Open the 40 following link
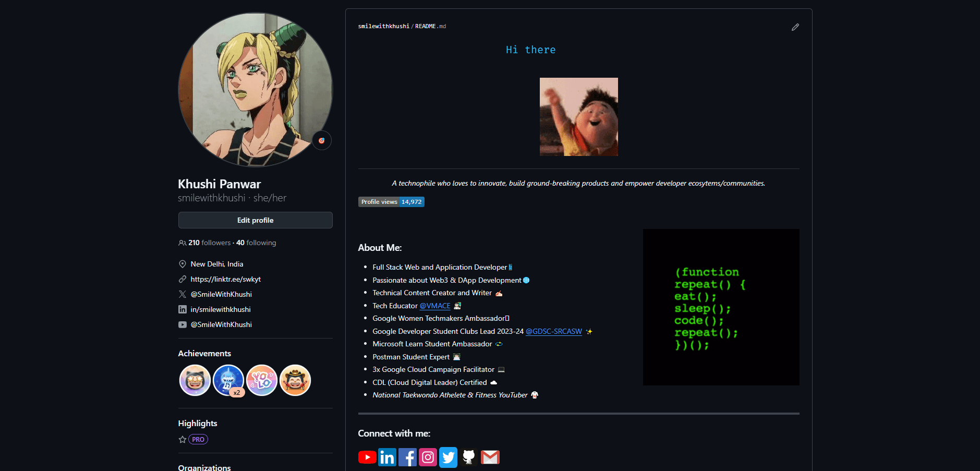 pos(256,243)
